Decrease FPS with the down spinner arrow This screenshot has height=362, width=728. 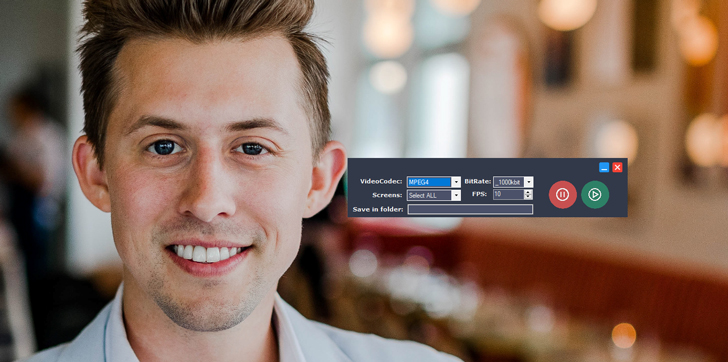pos(528,197)
